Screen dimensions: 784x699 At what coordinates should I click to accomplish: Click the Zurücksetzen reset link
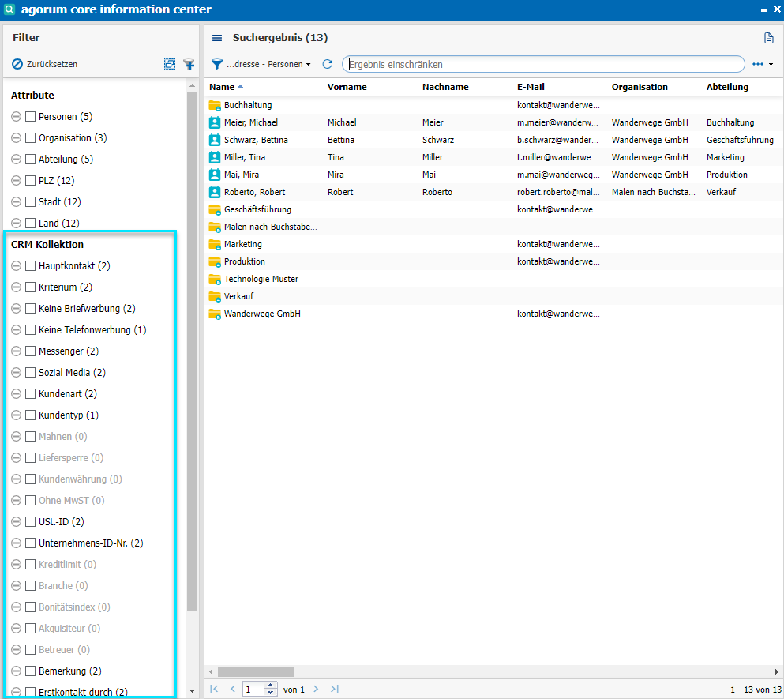coord(52,64)
